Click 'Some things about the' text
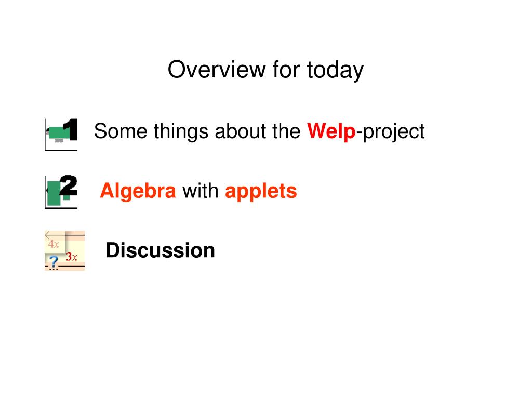The image size is (532, 399). click(197, 131)
